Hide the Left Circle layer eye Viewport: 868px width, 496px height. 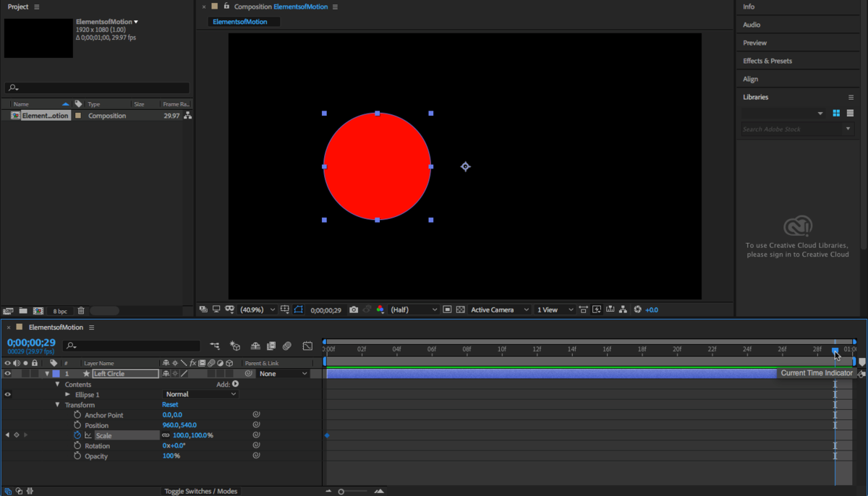pyautogui.click(x=8, y=374)
